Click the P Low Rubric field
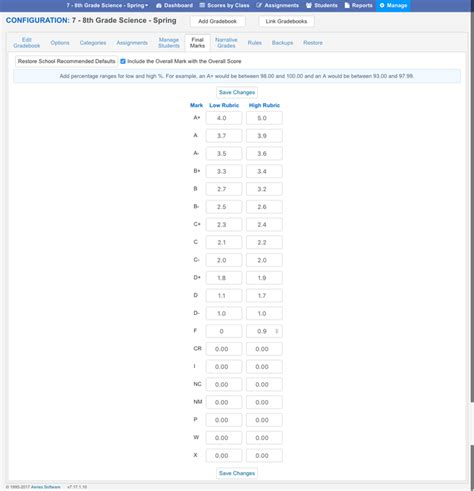The width and height of the screenshot is (474, 491). pyautogui.click(x=224, y=420)
